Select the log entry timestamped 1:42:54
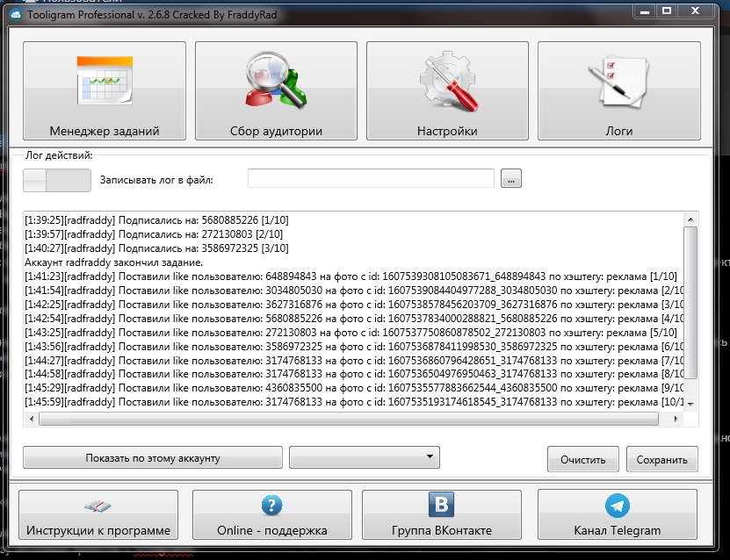The image size is (730, 560). [354, 319]
